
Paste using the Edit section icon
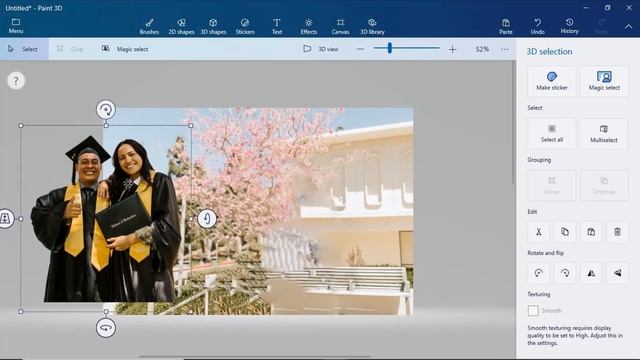(x=591, y=232)
